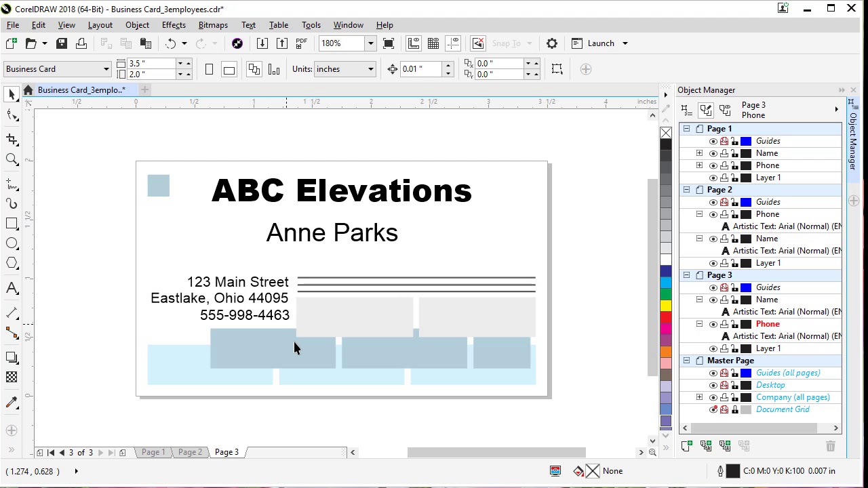Toggle visibility of Page 1 Phone layer
The width and height of the screenshot is (868, 488).
click(713, 165)
